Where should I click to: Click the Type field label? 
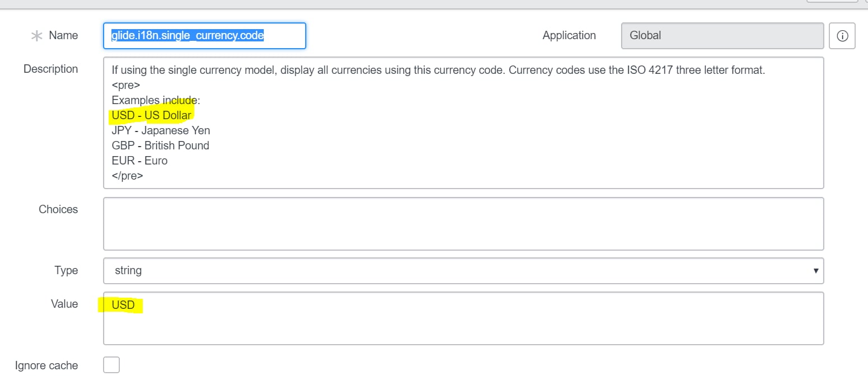pos(66,270)
